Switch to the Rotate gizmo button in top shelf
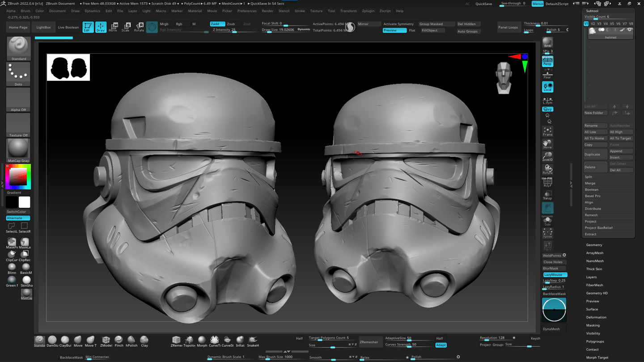Image resolution: width=644 pixels, height=362 pixels. 139,27
